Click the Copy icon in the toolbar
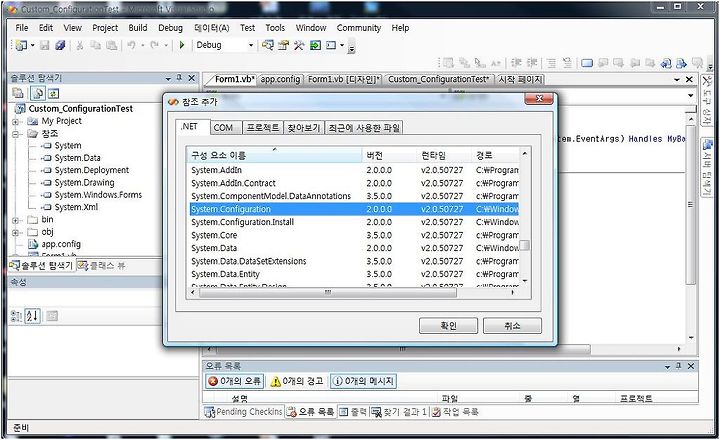The image size is (720, 440). click(x=96, y=45)
